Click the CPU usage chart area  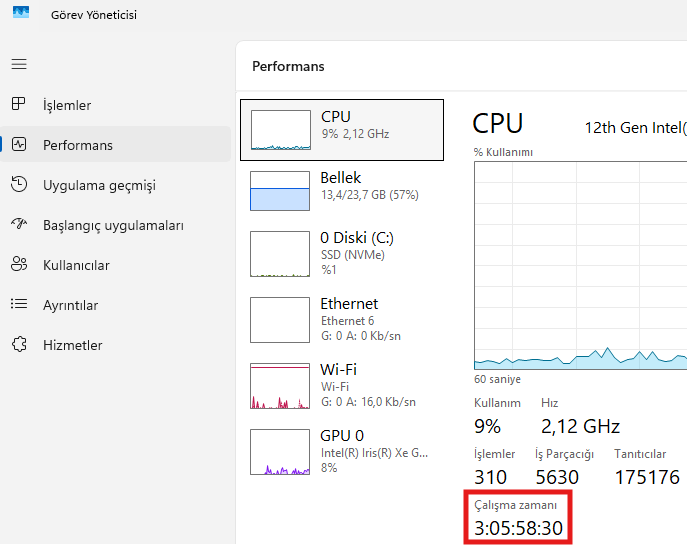pyautogui.click(x=580, y=265)
